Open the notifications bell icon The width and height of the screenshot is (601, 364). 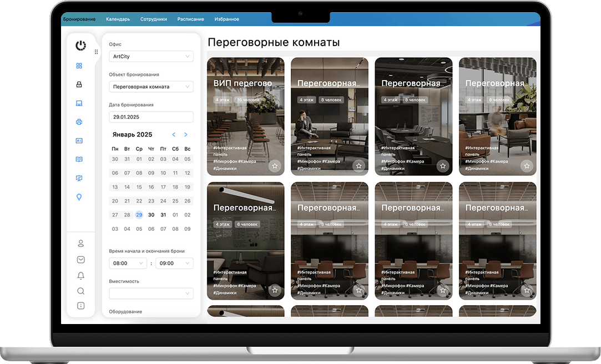(x=81, y=275)
